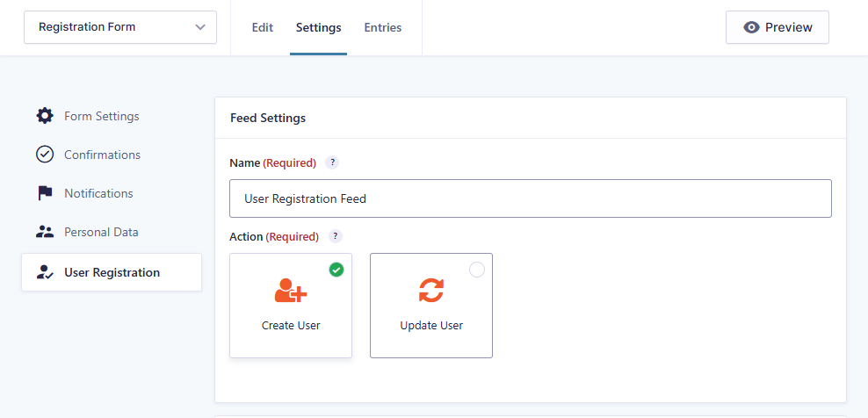Open the help tooltip next to Name

(x=332, y=162)
